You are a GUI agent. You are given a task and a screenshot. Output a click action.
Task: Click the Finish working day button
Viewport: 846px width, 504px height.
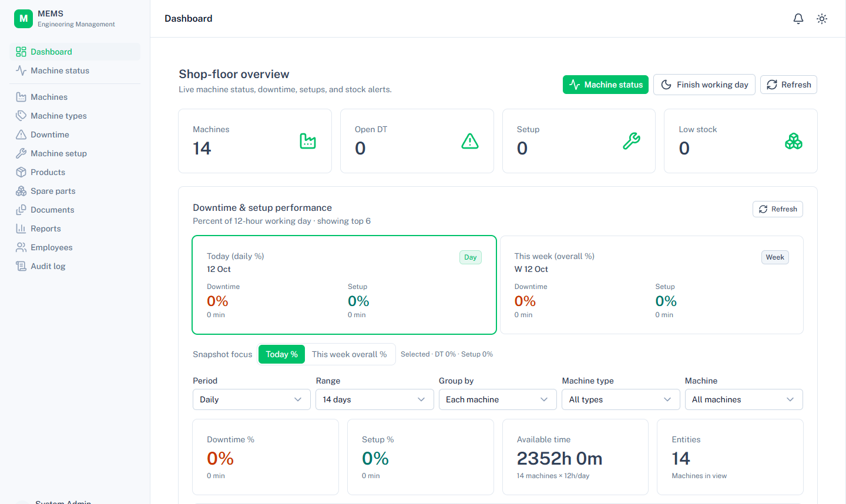704,85
